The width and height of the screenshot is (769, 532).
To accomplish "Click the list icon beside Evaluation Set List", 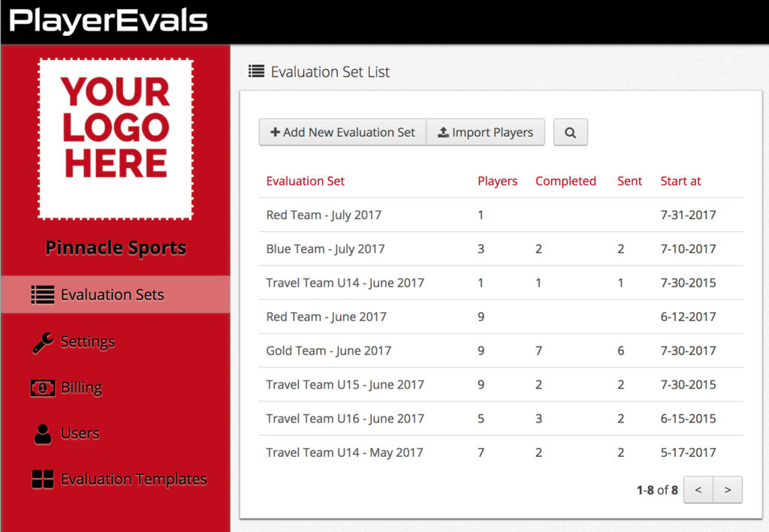I will coord(255,71).
